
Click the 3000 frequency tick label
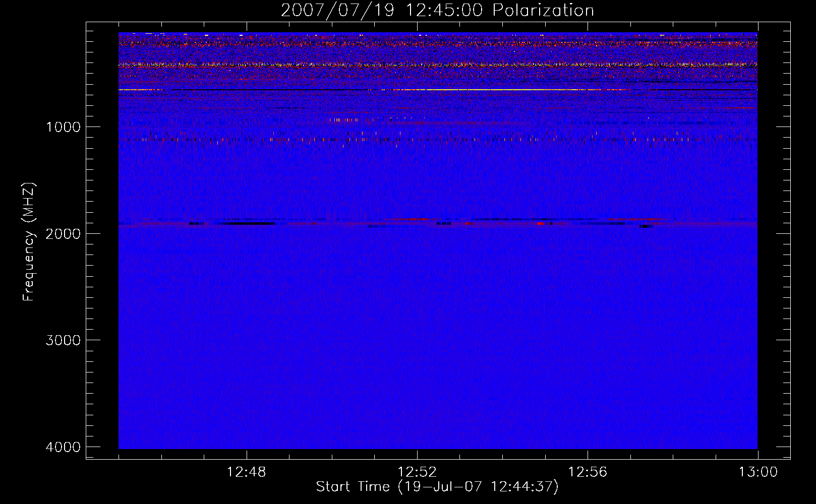(63, 340)
